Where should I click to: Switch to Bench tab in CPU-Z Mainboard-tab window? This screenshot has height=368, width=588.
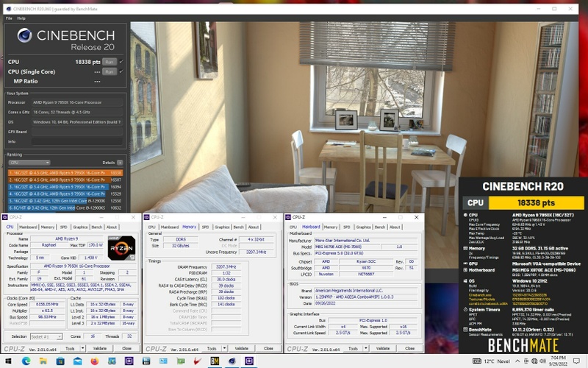[x=380, y=227]
